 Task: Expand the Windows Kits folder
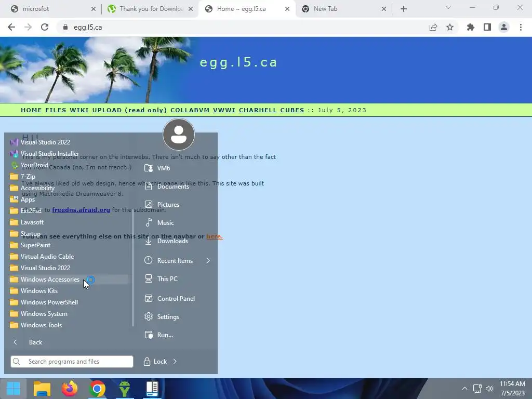[69, 291]
